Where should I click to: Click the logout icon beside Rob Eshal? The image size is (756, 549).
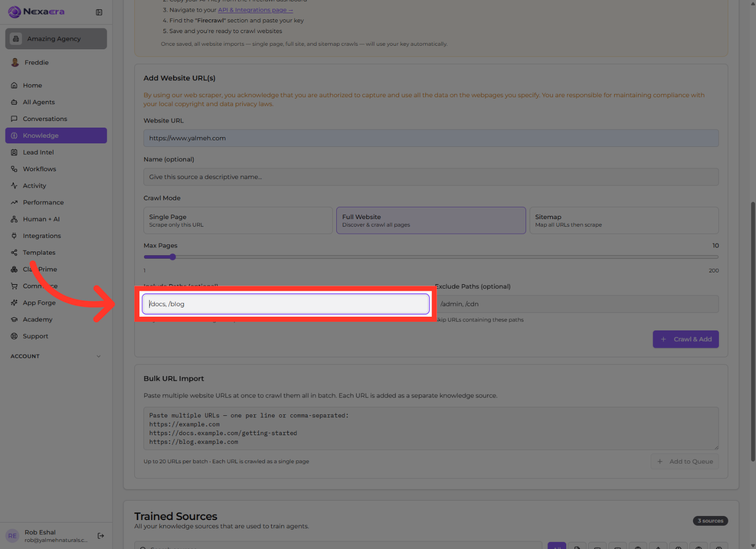pos(101,536)
